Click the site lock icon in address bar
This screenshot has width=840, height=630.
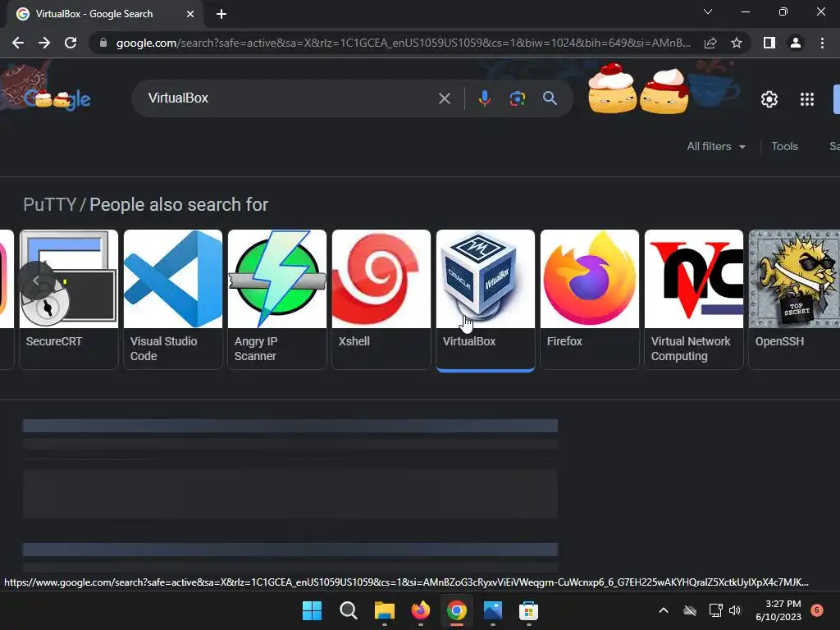click(103, 43)
